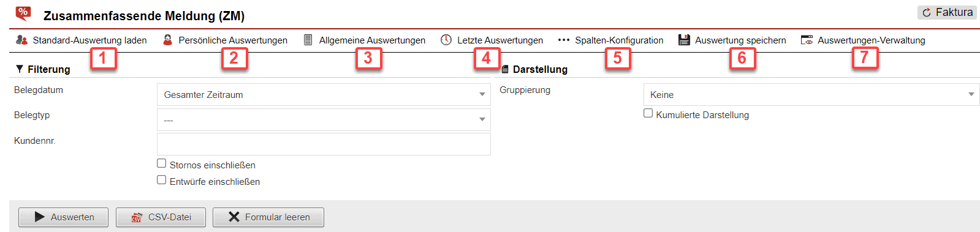Click the Auswertungen-Verwaltung window icon
The width and height of the screenshot is (980, 232).
click(807, 40)
